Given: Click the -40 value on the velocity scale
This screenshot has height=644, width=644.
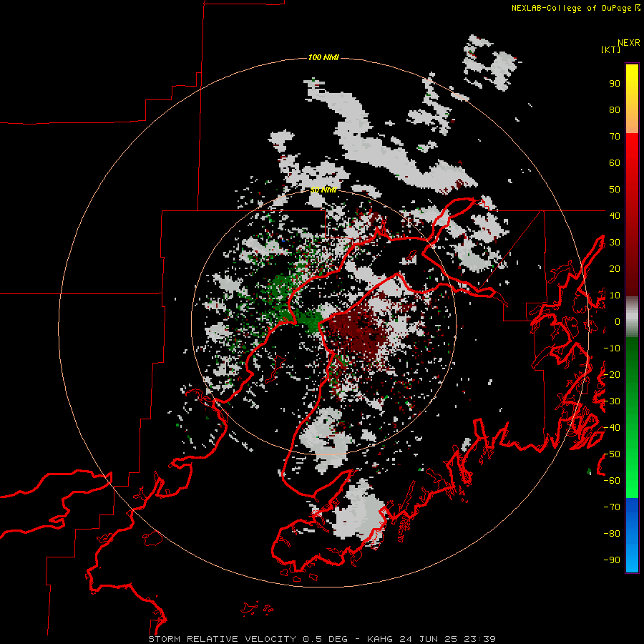Looking at the screenshot, I should (612, 428).
